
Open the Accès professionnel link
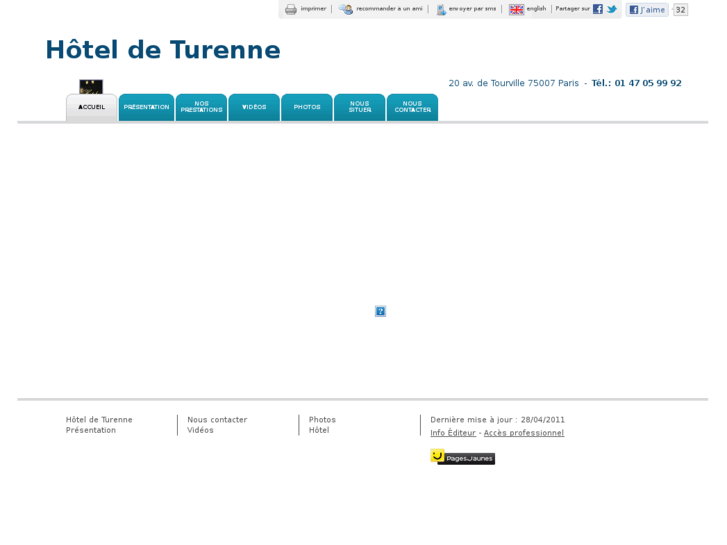(524, 433)
